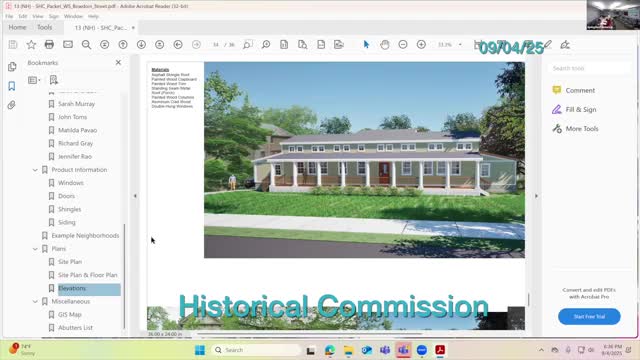This screenshot has height=360, width=640.
Task: Go to previous page with up arrow
Action: (x=123, y=44)
